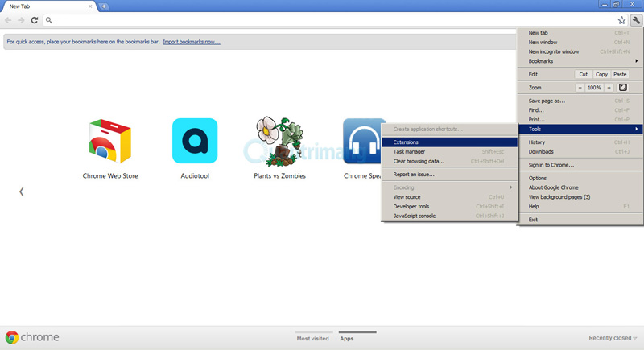The height and width of the screenshot is (350, 644).
Task: Go back to the previous page
Action: click(x=8, y=20)
